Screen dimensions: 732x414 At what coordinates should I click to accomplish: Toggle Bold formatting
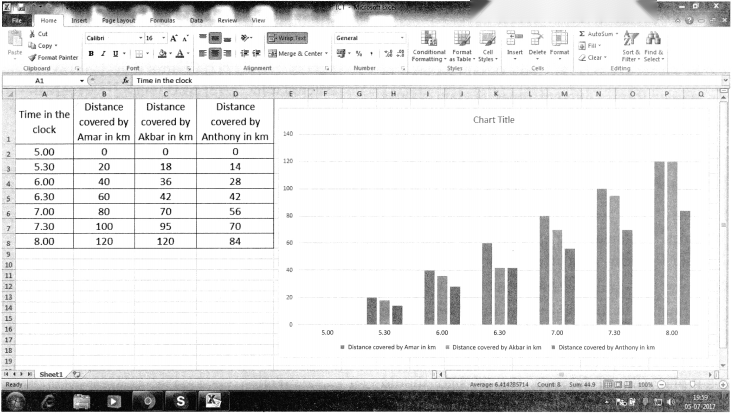(x=91, y=54)
